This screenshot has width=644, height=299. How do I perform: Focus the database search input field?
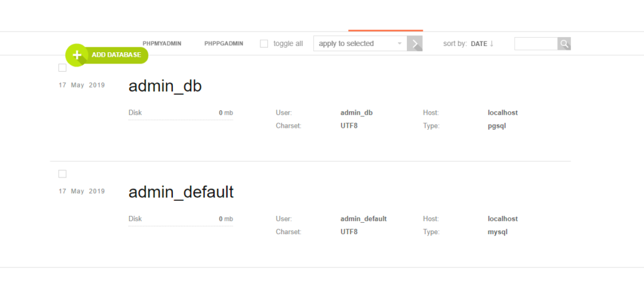(x=536, y=43)
